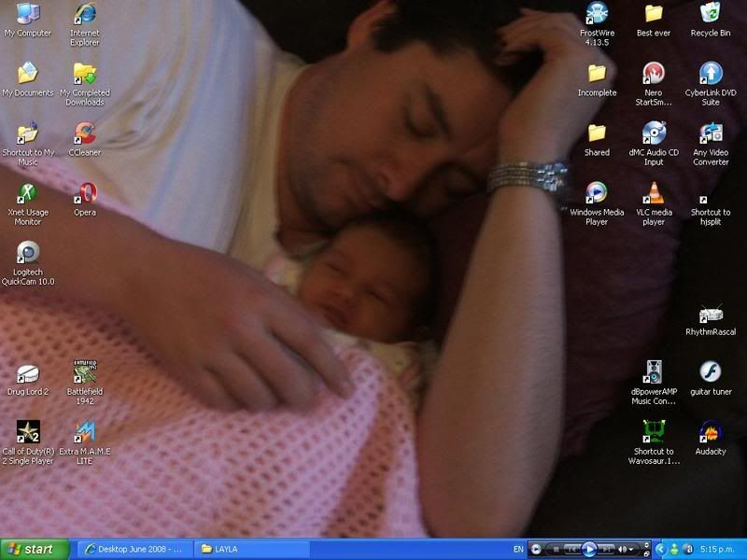Launch Nero StartSmart icon

tap(653, 74)
